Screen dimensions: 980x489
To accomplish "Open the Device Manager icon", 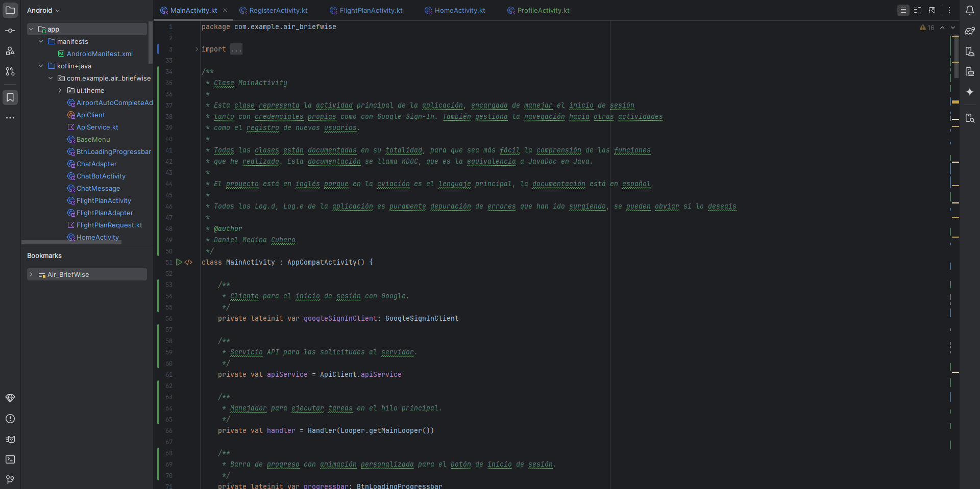I will [x=970, y=51].
